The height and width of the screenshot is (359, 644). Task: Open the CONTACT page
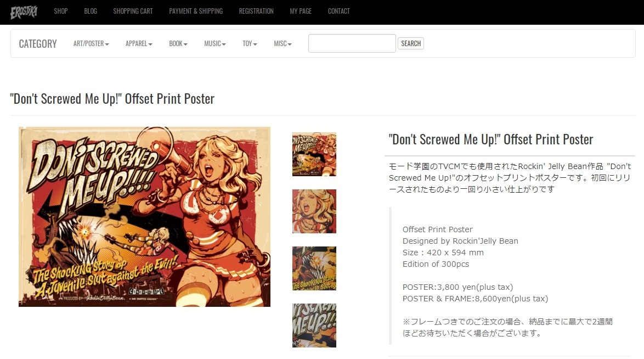click(339, 11)
